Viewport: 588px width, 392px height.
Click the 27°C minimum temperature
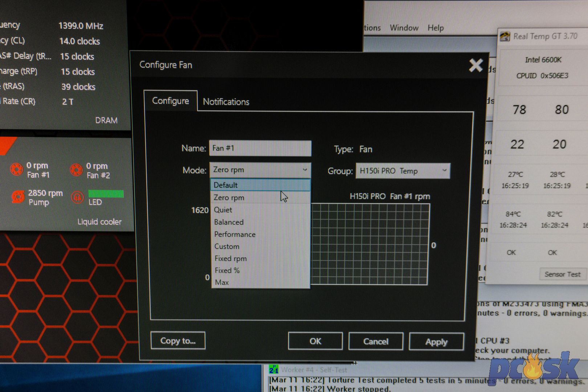(x=515, y=175)
